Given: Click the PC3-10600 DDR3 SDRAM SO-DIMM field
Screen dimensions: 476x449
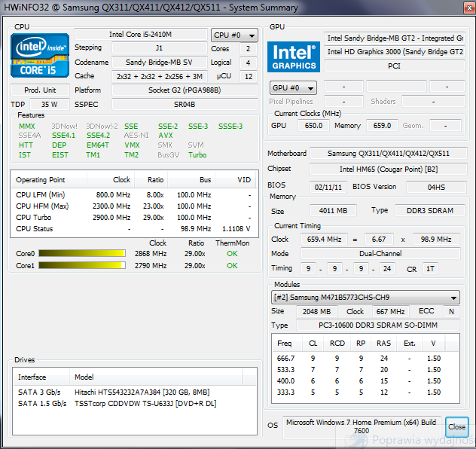Looking at the screenshot, I should 378,325.
